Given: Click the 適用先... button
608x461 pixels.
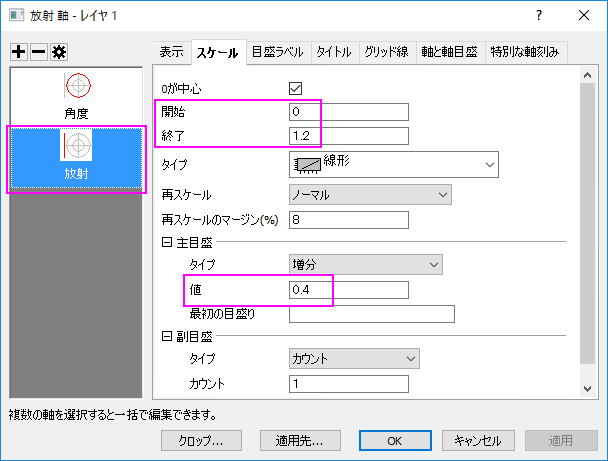Looking at the screenshot, I should tap(300, 440).
